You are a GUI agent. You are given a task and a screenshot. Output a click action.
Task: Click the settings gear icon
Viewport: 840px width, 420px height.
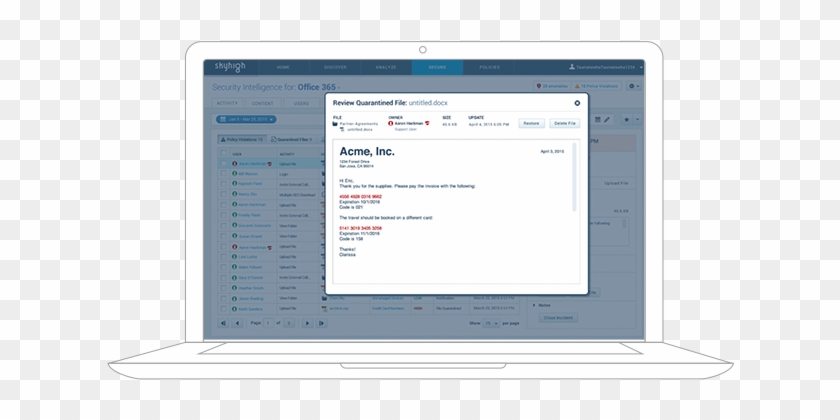pos(631,87)
